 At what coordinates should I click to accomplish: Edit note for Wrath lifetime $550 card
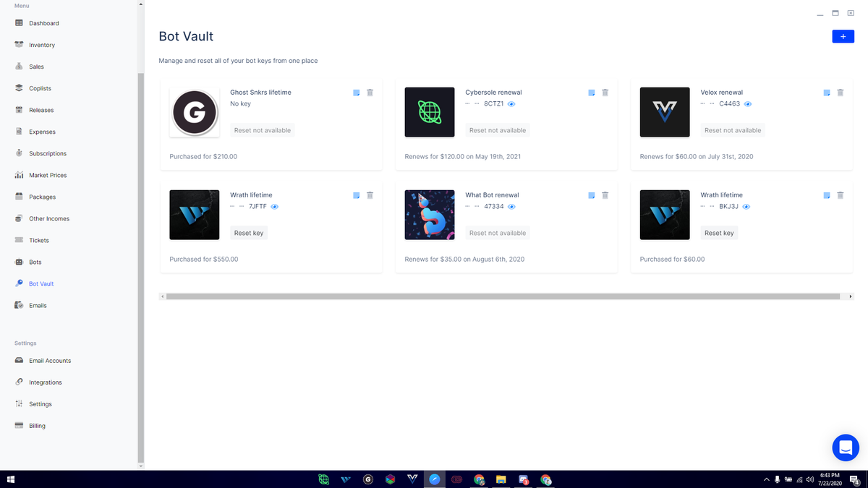point(357,195)
